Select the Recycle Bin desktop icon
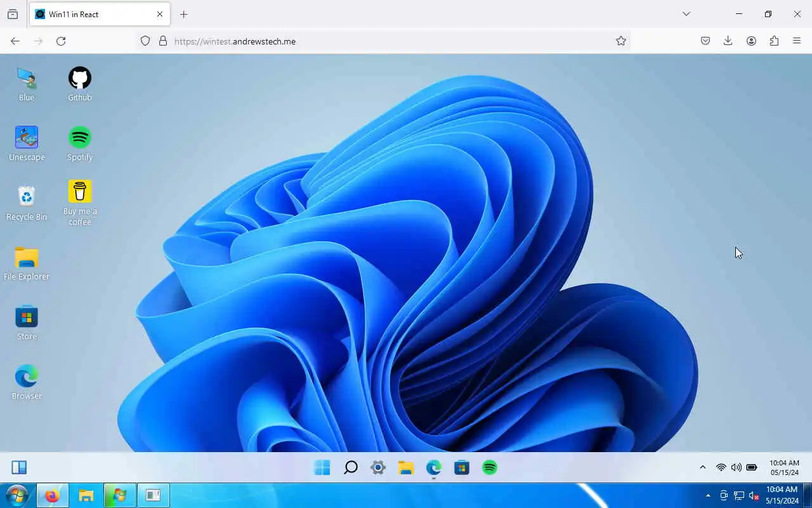Viewport: 812px width, 508px height. (x=27, y=203)
